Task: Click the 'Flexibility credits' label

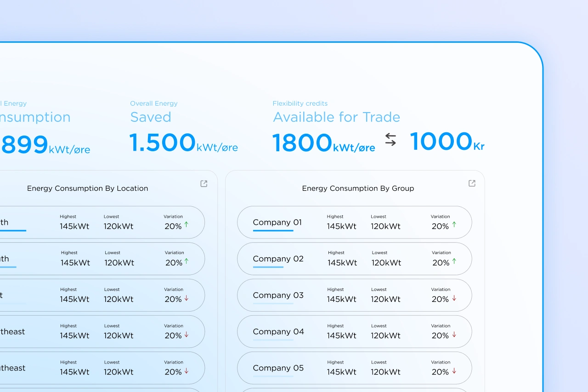Action: click(x=300, y=104)
